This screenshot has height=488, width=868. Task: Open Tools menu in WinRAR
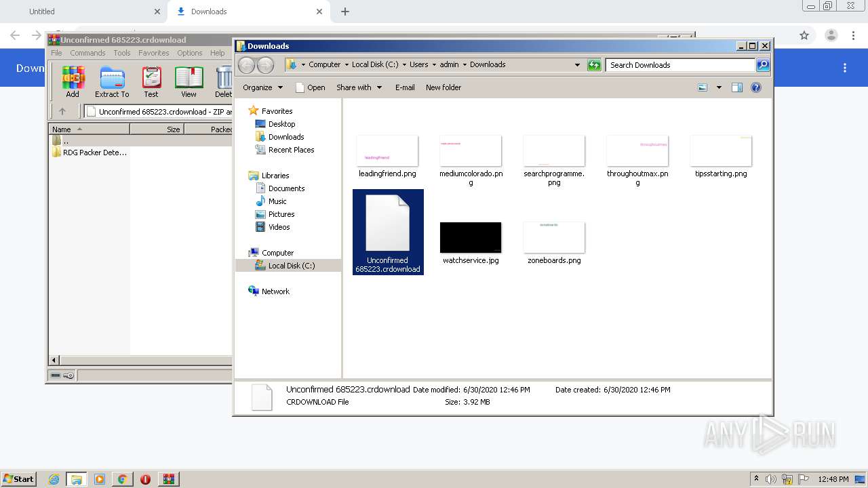tap(122, 53)
